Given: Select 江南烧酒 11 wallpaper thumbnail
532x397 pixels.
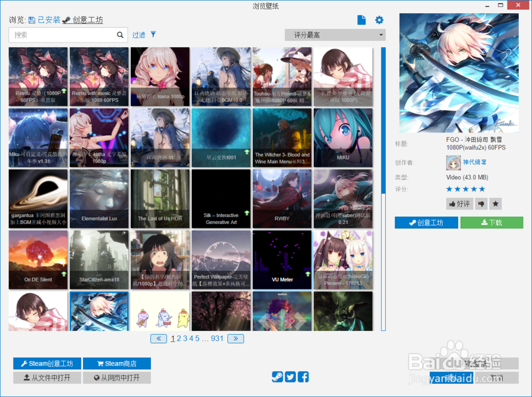Looking at the screenshot, I should click(x=160, y=138).
